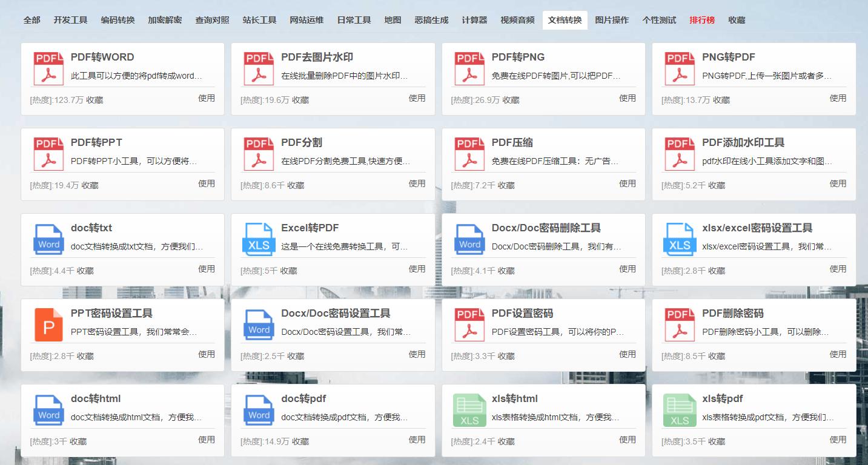Switch to the 开发工具 tab
Viewport: 868px width, 465px height.
click(71, 19)
